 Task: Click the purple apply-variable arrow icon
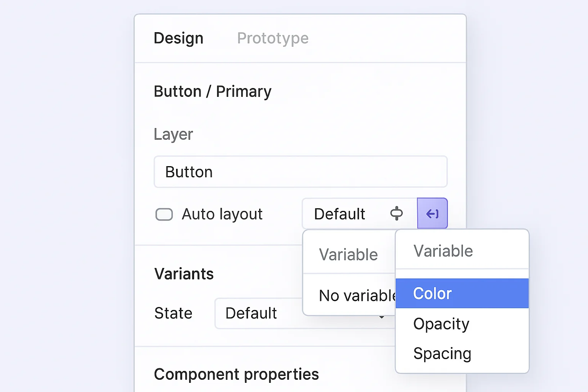tap(432, 214)
